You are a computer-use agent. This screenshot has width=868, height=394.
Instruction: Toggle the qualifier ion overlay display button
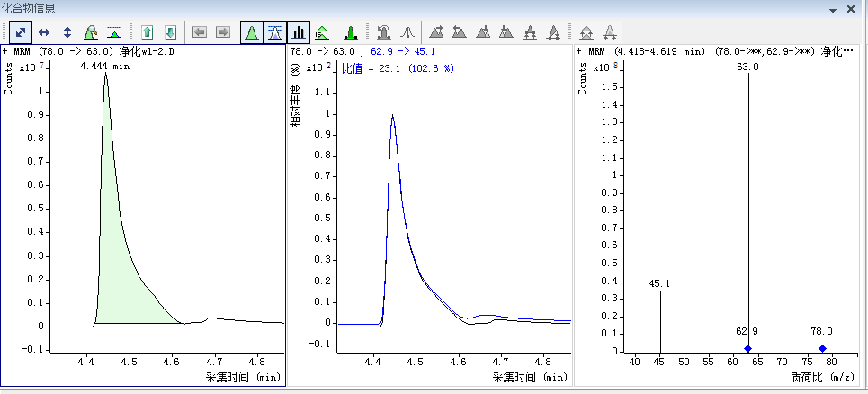tap(275, 32)
